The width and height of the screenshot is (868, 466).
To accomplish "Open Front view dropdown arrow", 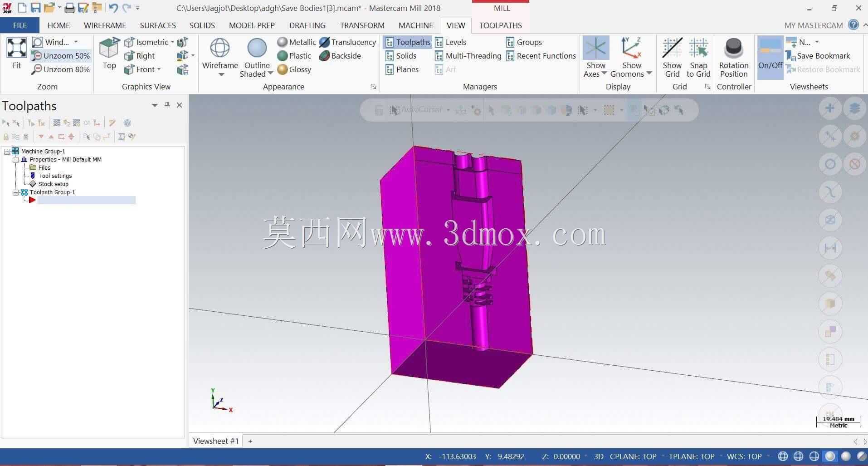I will [x=159, y=69].
